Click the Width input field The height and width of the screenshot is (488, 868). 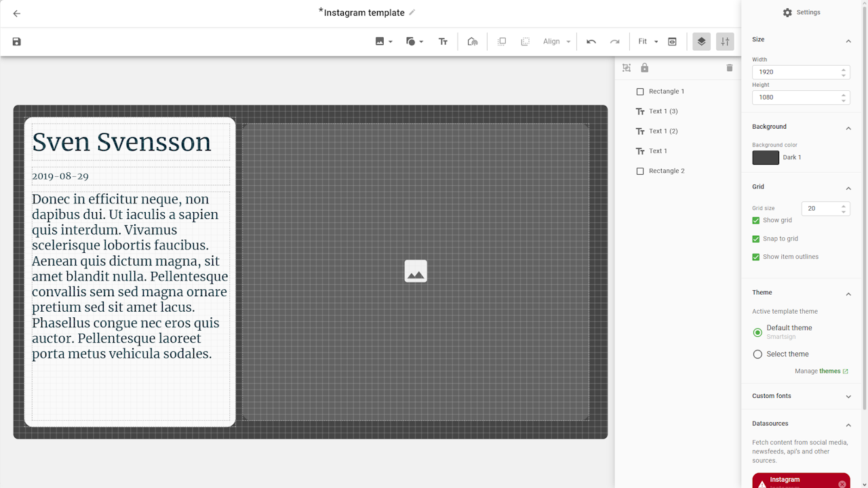[x=795, y=72]
